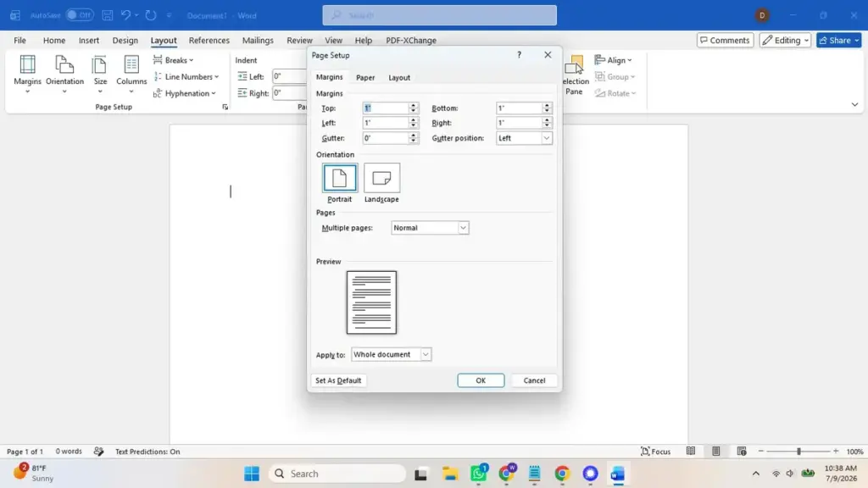Image resolution: width=868 pixels, height=488 pixels.
Task: Click the Top margin spinner arrows
Action: coord(413,108)
